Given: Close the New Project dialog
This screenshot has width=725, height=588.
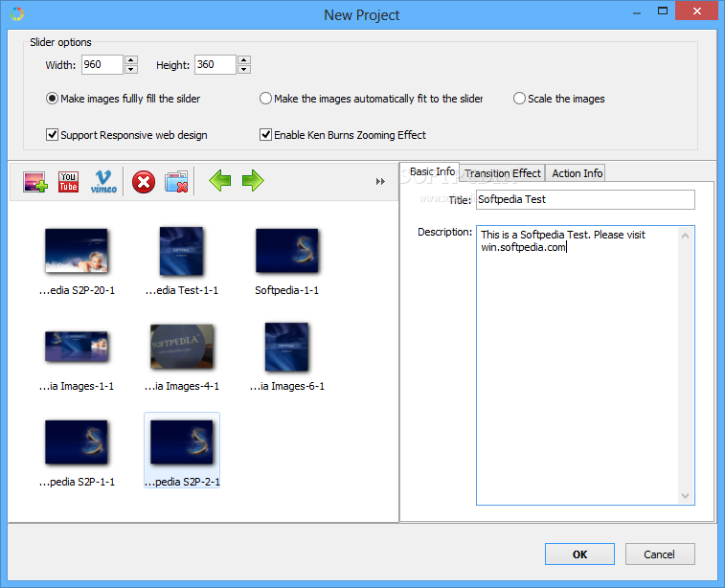Looking at the screenshot, I should [697, 11].
